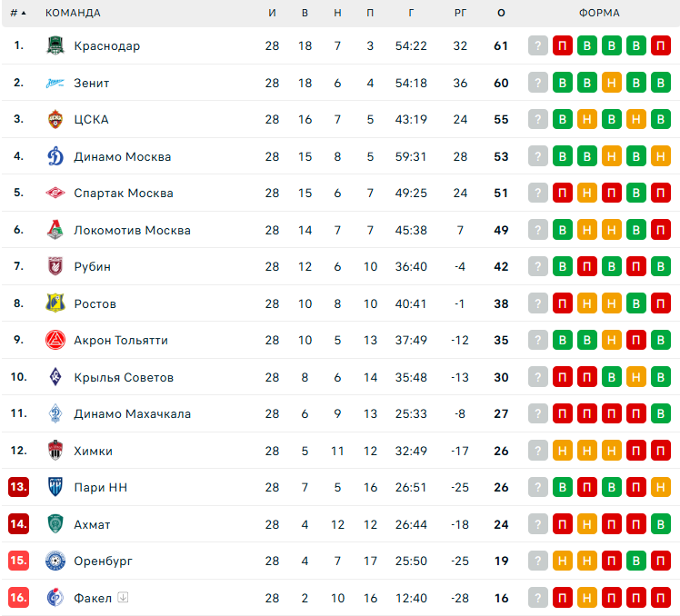
Task: Sort by the О points column header
Action: (501, 13)
